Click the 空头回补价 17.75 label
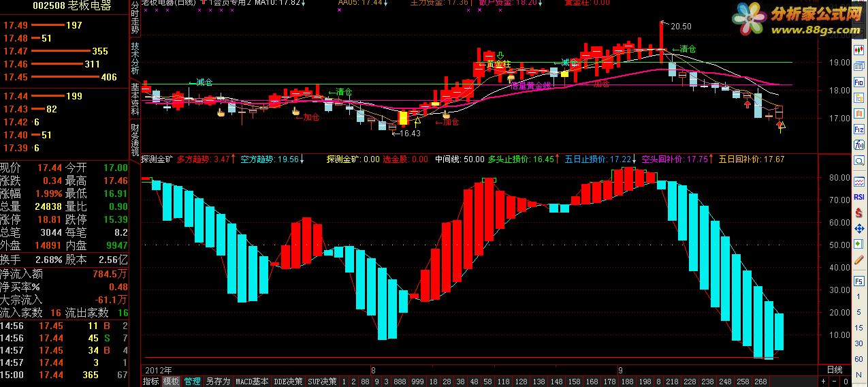This screenshot has width=868, height=387. point(675,159)
